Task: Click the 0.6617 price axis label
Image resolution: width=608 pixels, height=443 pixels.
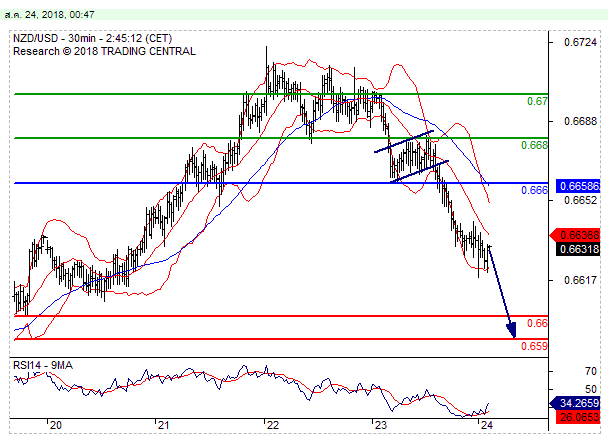Action: coord(580,280)
